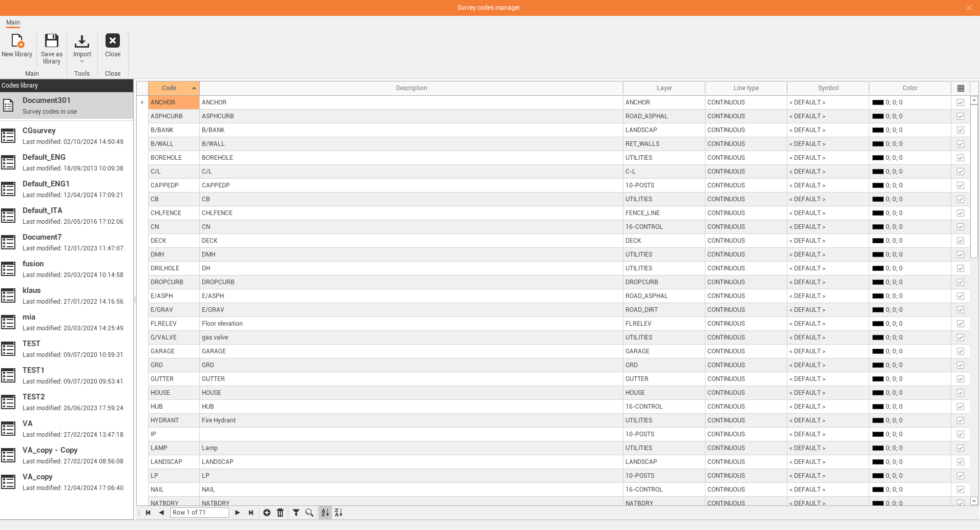
Task: Open the filter funnel icon
Action: click(x=296, y=513)
